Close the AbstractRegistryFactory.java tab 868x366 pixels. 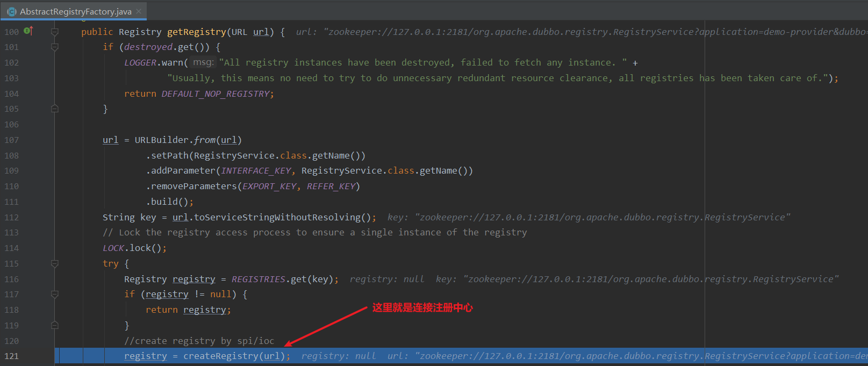[139, 11]
